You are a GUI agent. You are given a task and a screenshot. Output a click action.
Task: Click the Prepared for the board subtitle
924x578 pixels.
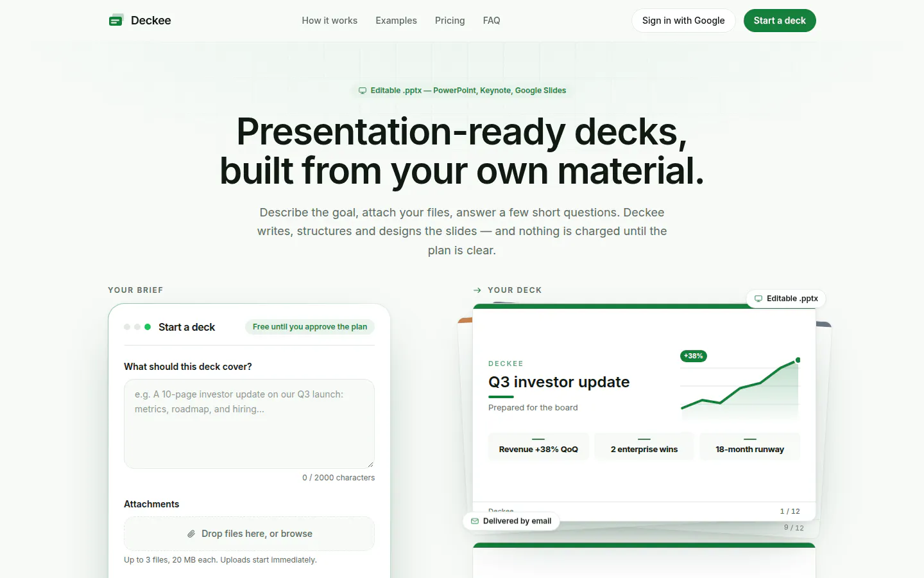click(533, 408)
